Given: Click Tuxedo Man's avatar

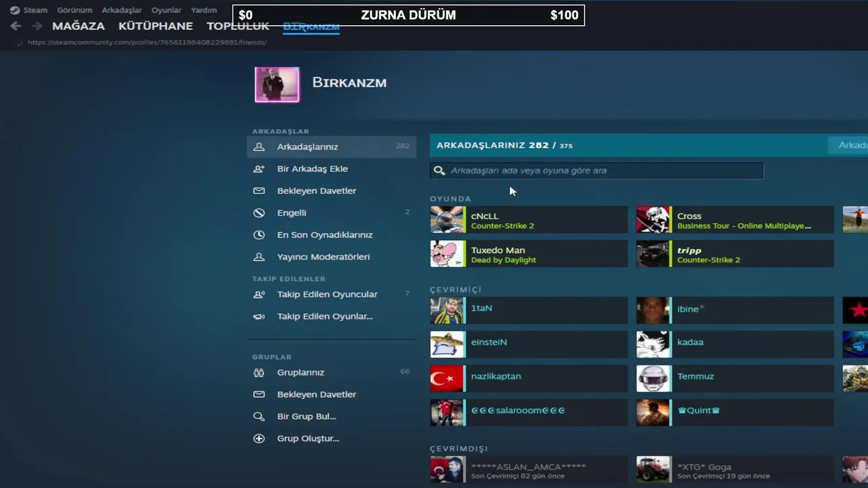Looking at the screenshot, I should [x=447, y=253].
